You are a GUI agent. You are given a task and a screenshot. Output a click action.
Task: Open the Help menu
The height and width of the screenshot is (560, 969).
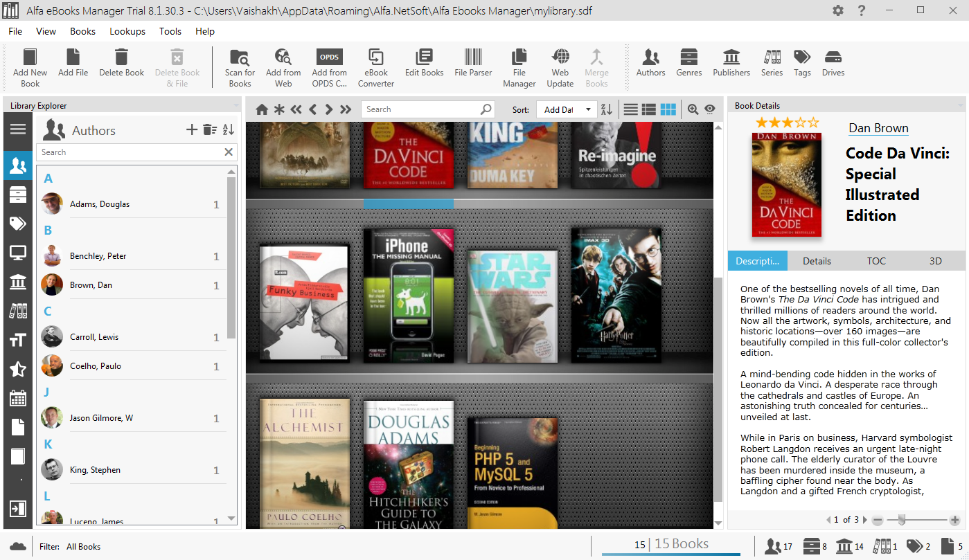click(x=205, y=31)
